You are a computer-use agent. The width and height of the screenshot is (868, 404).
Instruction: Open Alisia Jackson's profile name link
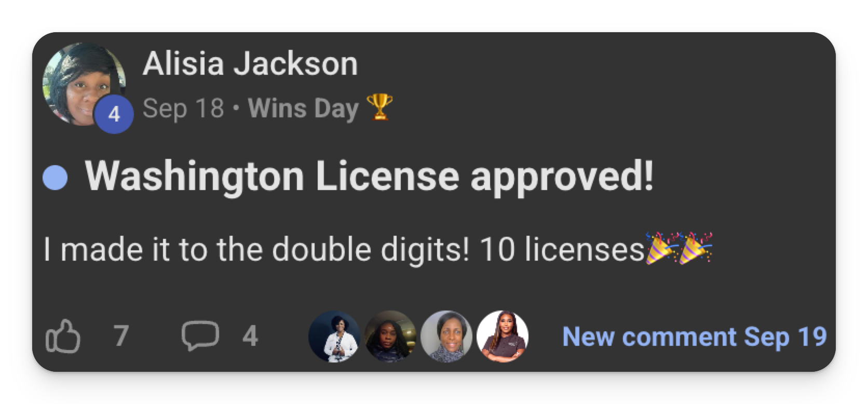click(x=250, y=63)
